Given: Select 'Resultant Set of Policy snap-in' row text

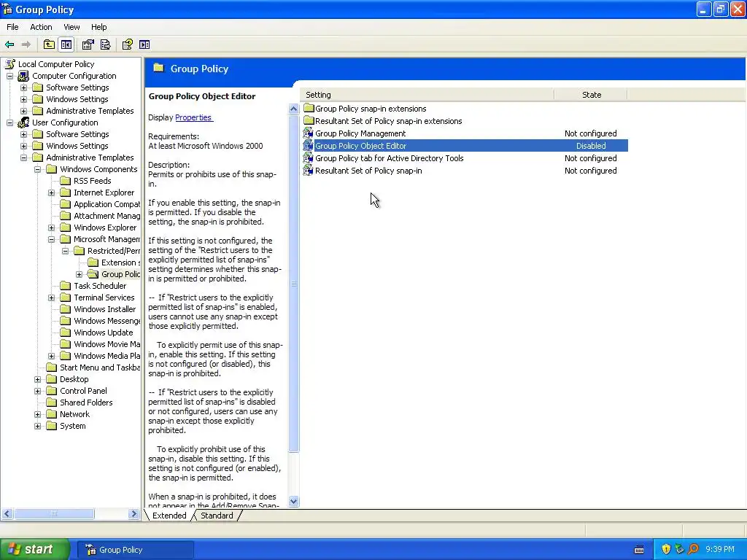Looking at the screenshot, I should [x=368, y=171].
